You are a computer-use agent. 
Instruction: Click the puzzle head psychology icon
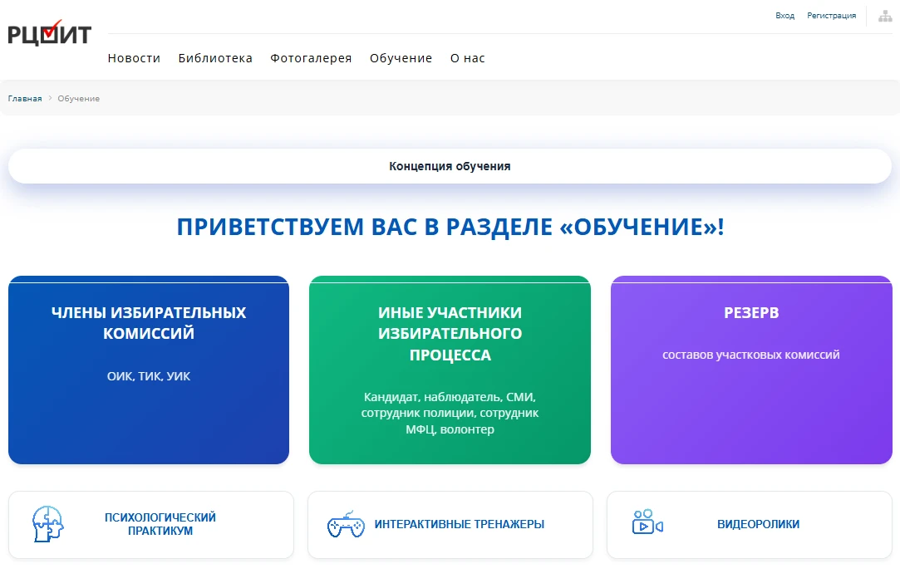(x=47, y=524)
